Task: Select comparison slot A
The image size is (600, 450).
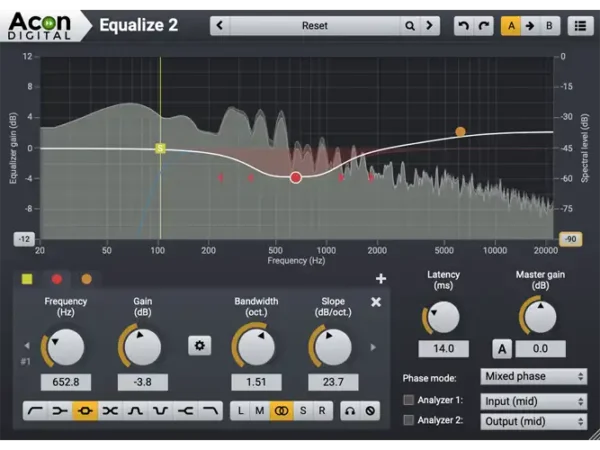Action: click(511, 26)
